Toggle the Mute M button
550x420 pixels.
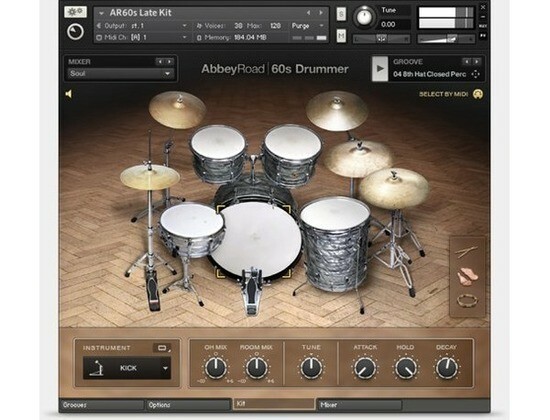341,36
